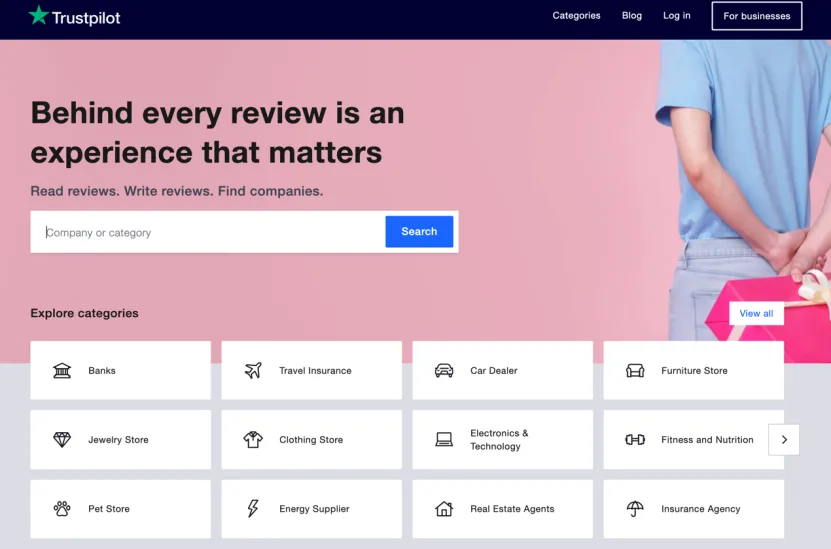831x549 pixels.
Task: Open Real Estate Agents category text
Action: (512, 509)
